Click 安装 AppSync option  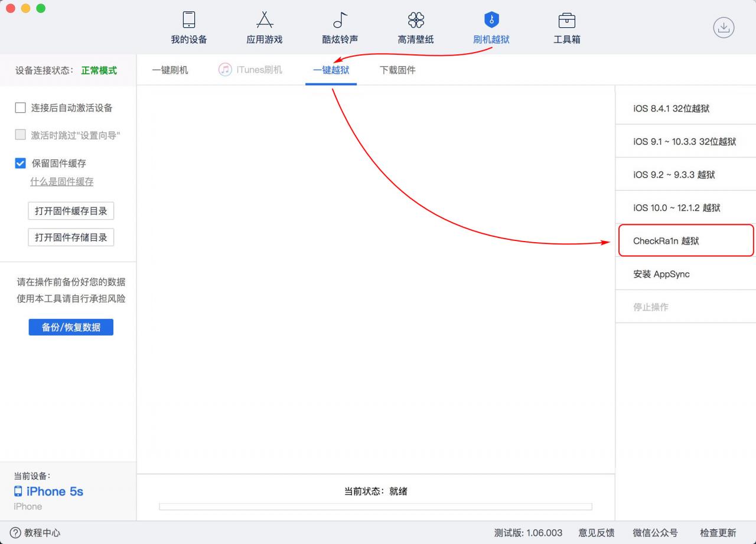click(686, 273)
